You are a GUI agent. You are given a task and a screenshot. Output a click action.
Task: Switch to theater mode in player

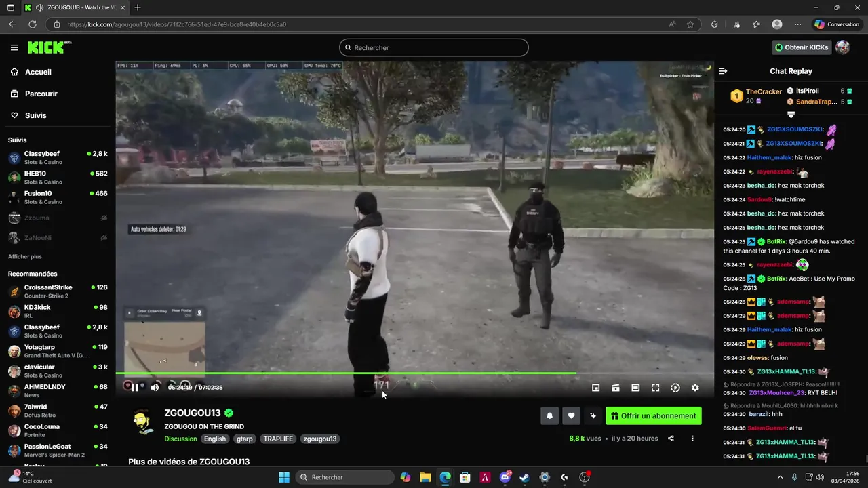[635, 388]
